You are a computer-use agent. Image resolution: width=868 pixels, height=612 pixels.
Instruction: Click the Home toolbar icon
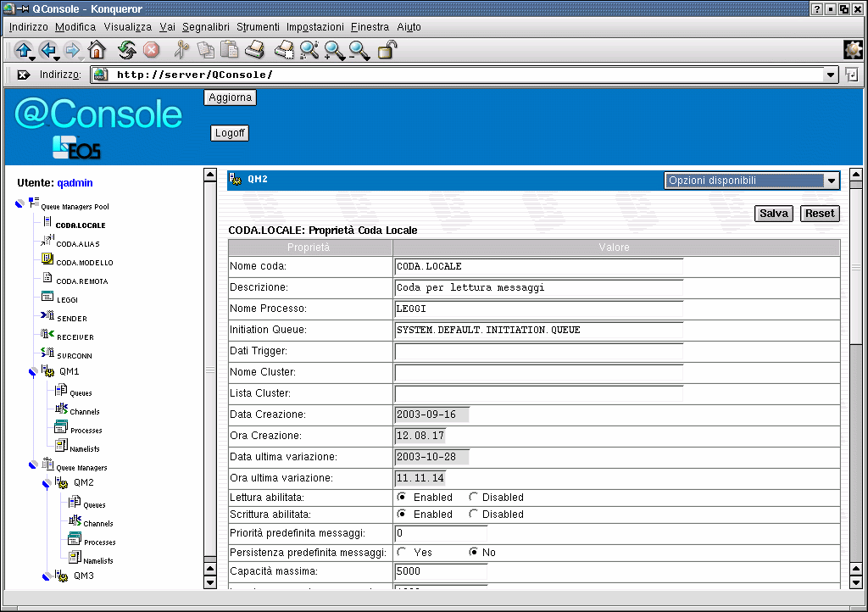(97, 51)
